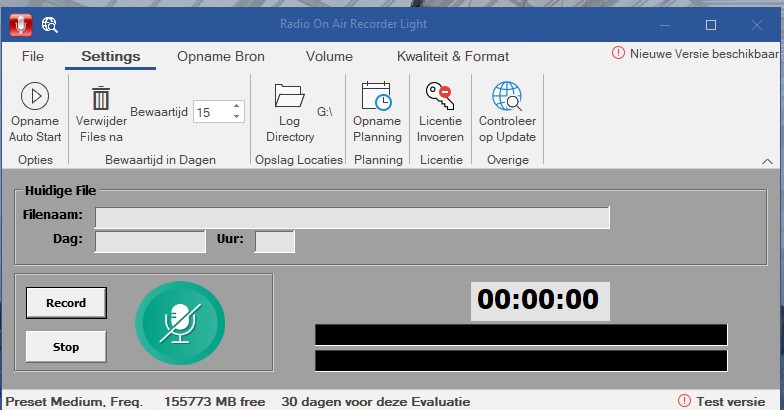Switch to the Volume tab
The image size is (784, 410).
(329, 56)
